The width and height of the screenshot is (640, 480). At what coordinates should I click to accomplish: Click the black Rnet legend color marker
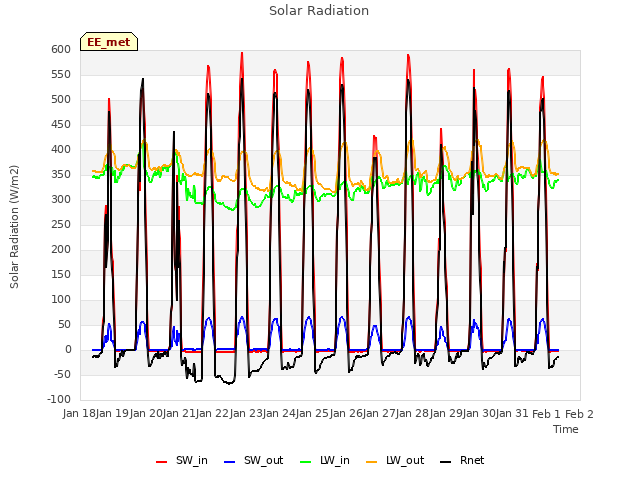[x=446, y=462]
